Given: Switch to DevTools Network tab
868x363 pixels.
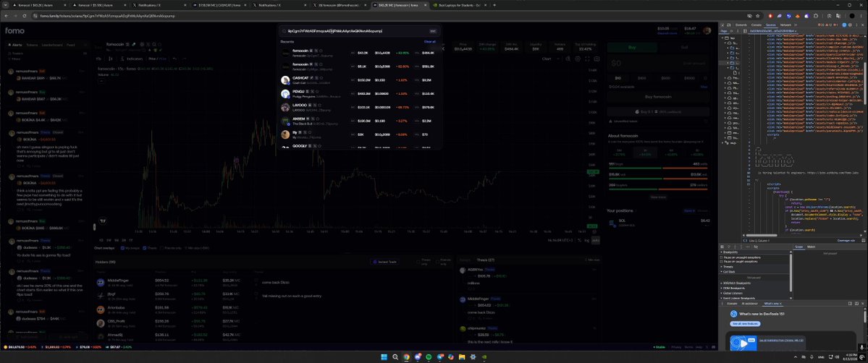Looking at the screenshot, I should click(785, 25).
